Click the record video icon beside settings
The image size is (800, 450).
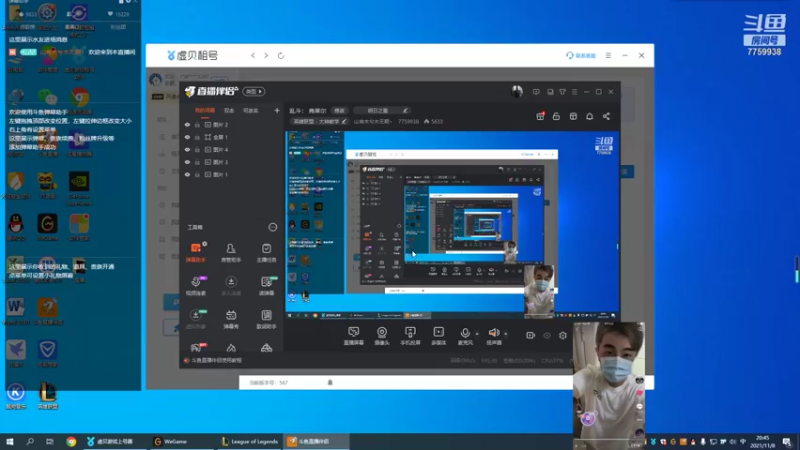531,335
